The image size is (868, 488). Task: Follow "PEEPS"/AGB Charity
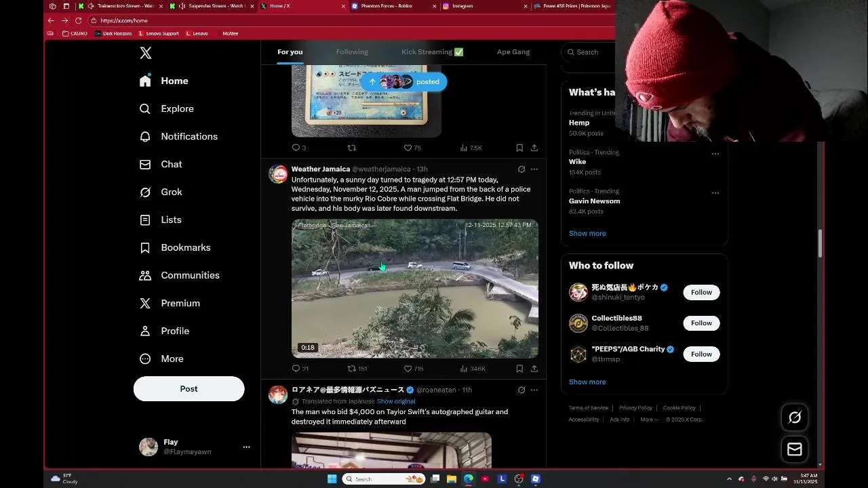(701, 354)
